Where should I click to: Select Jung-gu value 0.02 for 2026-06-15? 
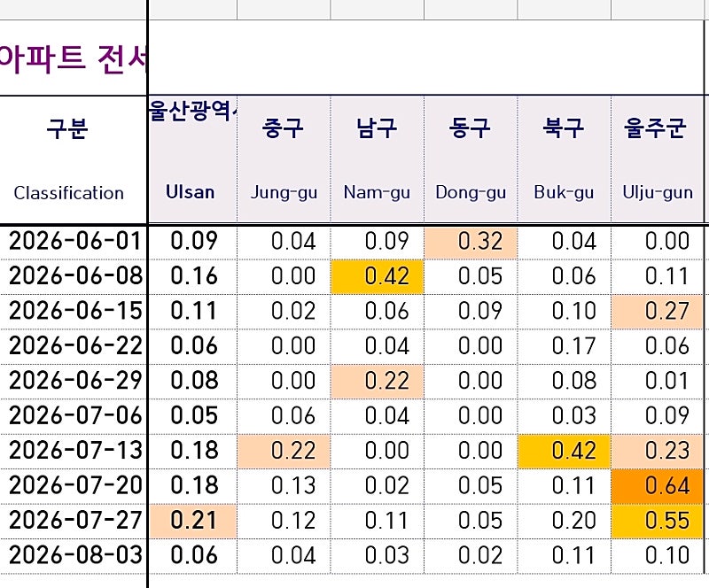284,312
